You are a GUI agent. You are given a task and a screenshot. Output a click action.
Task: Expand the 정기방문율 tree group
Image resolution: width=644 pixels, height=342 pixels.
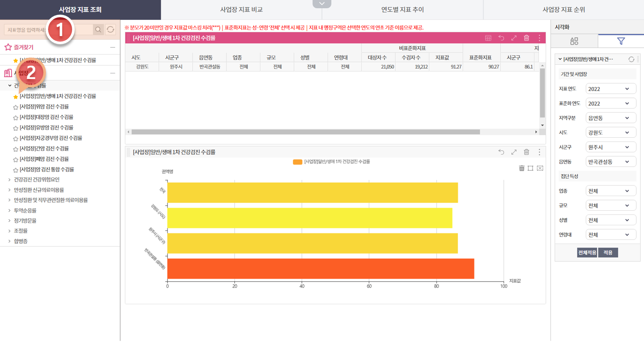click(x=9, y=221)
